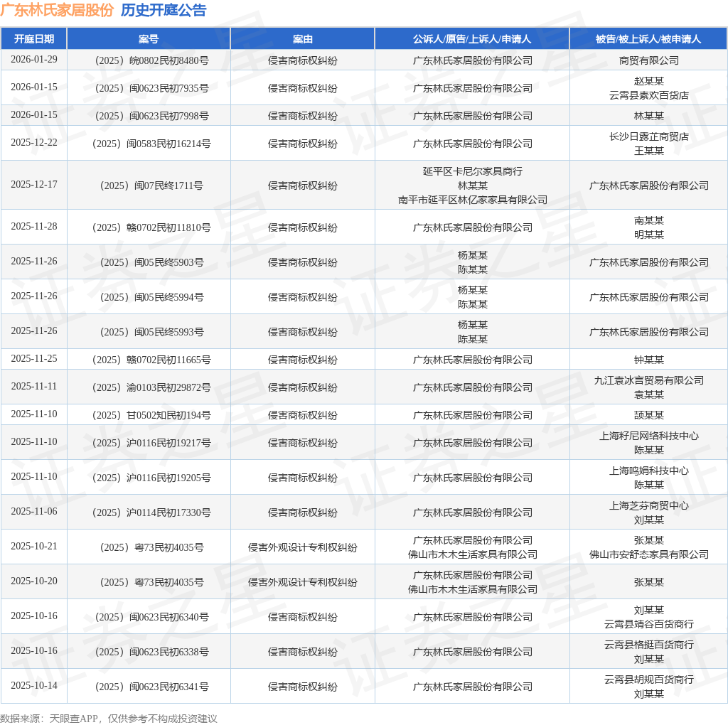Select case number (2025)闽0623民初6340号

pyautogui.click(x=151, y=617)
